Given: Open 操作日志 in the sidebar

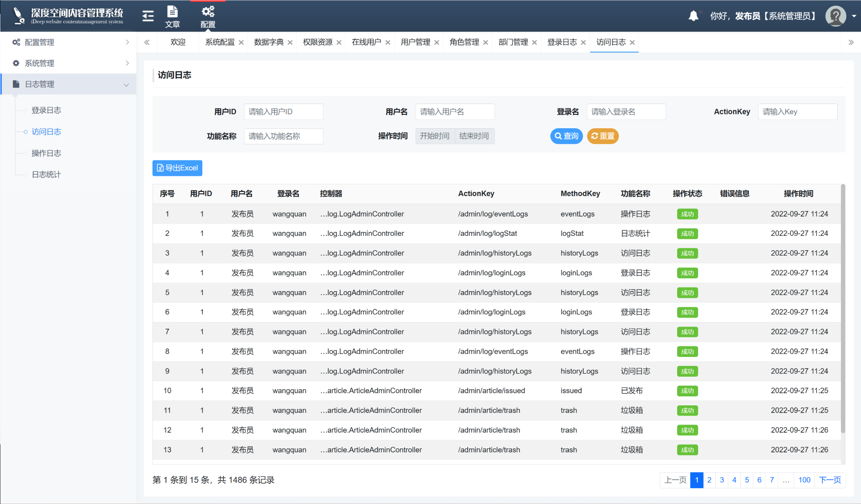Looking at the screenshot, I should coord(46,153).
